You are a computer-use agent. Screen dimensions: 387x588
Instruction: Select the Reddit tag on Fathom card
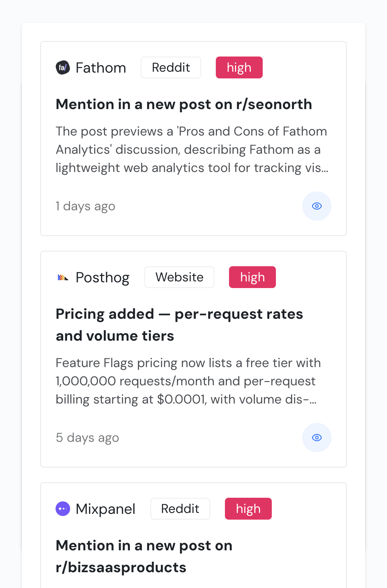coord(171,67)
